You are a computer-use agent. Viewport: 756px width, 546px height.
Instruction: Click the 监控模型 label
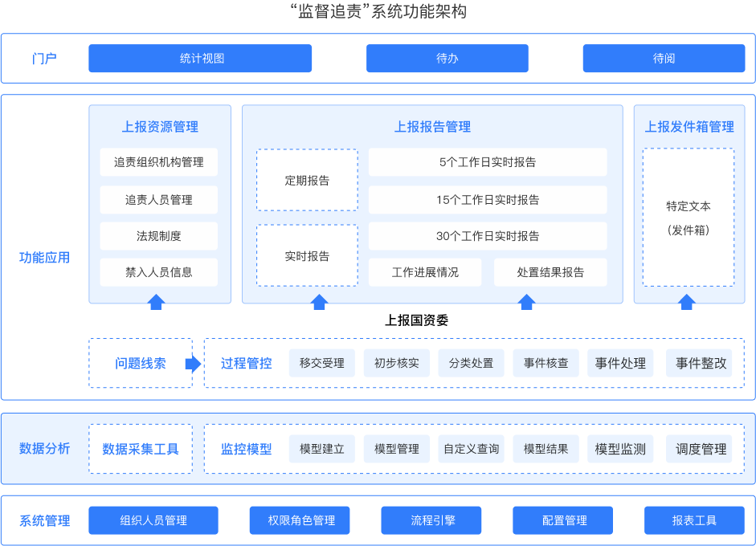click(x=247, y=449)
